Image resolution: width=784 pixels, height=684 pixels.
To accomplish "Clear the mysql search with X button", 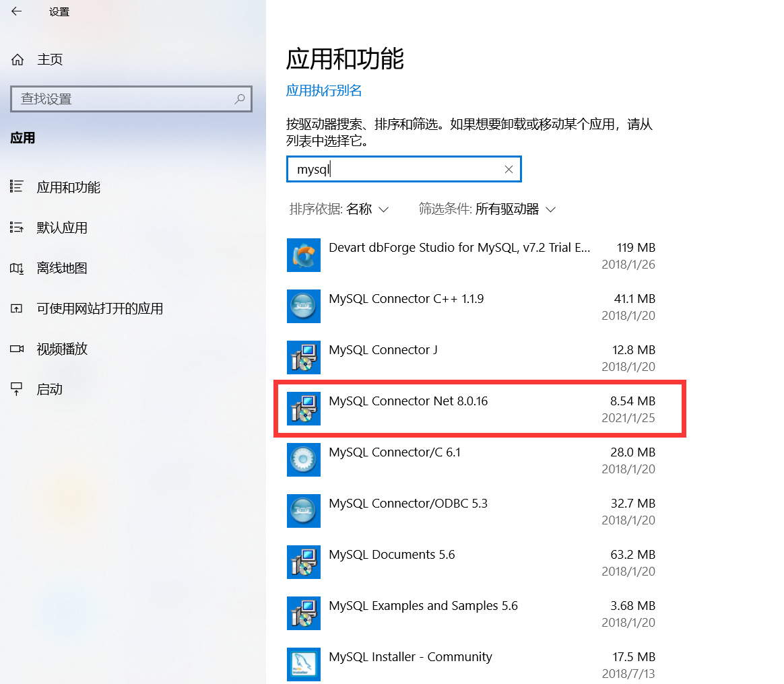I will 509,170.
